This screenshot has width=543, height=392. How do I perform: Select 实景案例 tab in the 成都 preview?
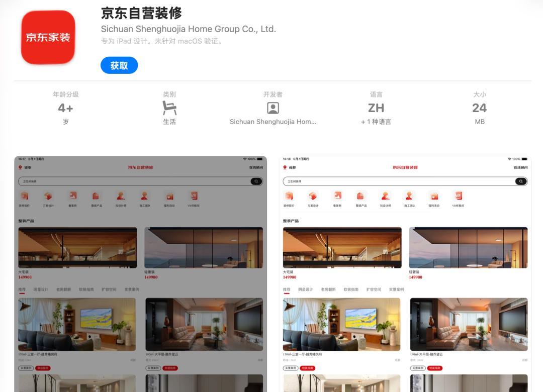click(396, 289)
